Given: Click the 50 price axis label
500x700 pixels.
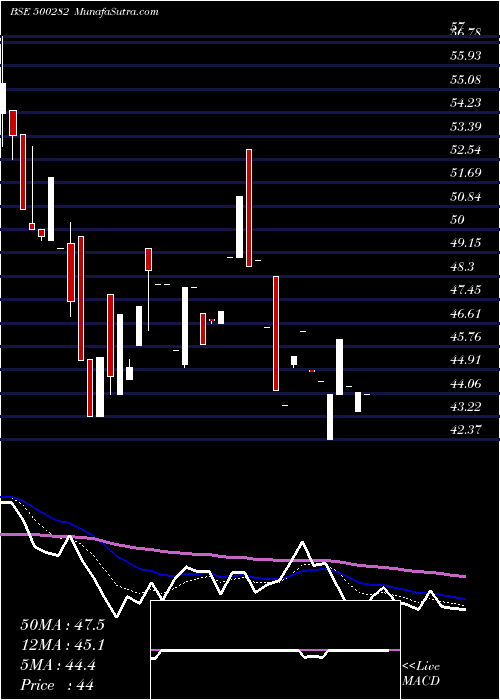Looking at the screenshot, I should pyautogui.click(x=458, y=220).
